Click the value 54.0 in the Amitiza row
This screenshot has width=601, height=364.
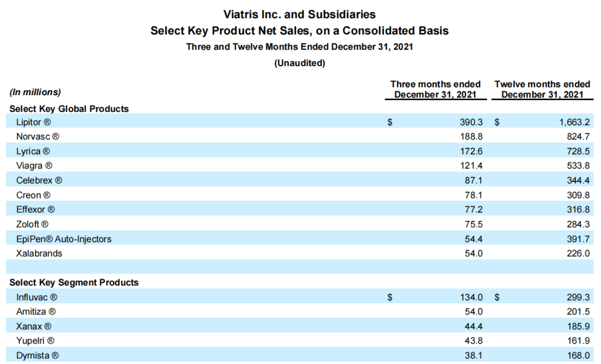[x=474, y=312]
